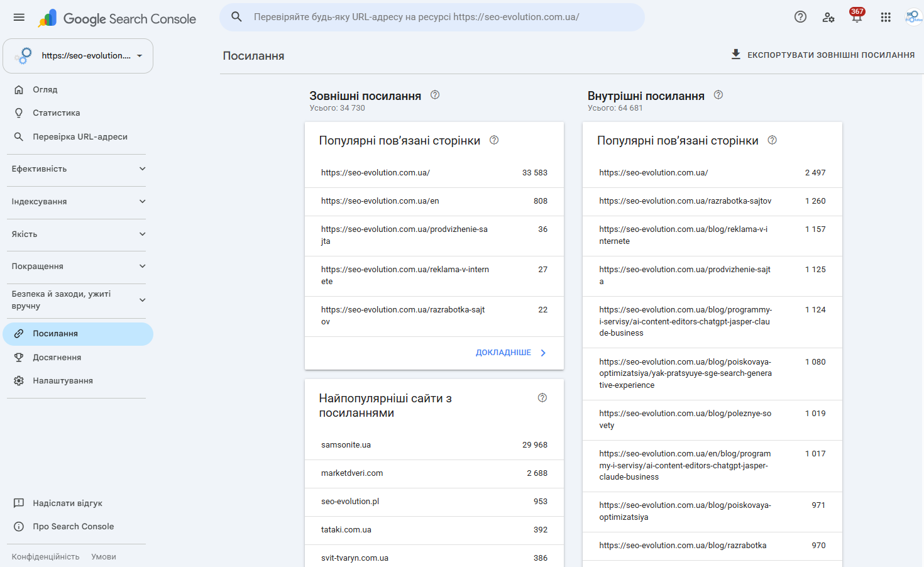Click the Огляд home icon
The width and height of the screenshot is (924, 567).
click(19, 89)
